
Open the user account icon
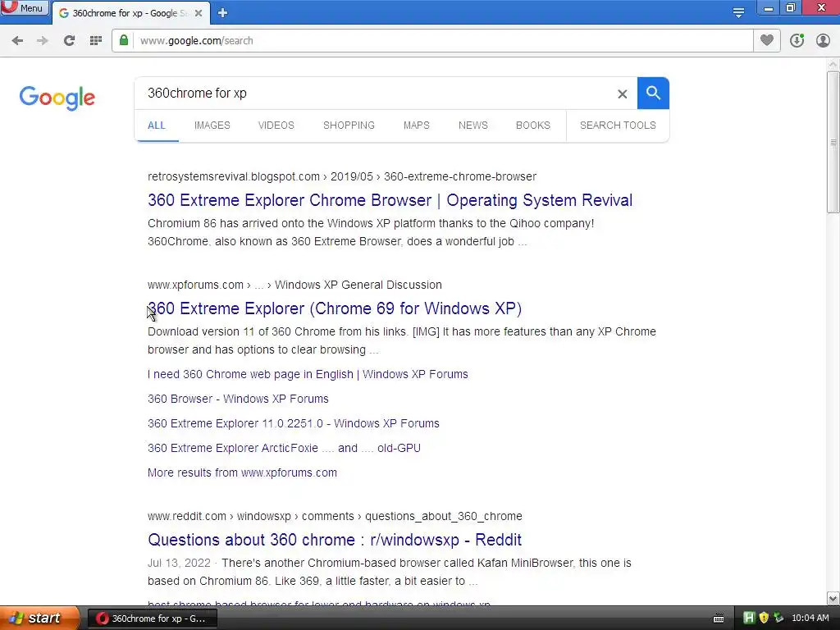click(x=823, y=40)
